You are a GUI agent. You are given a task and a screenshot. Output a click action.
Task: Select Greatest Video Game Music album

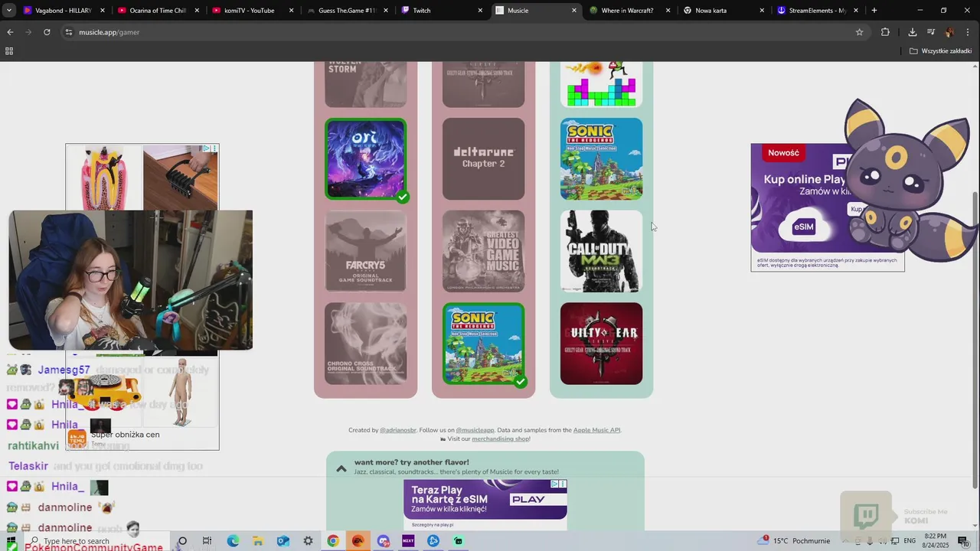(484, 251)
